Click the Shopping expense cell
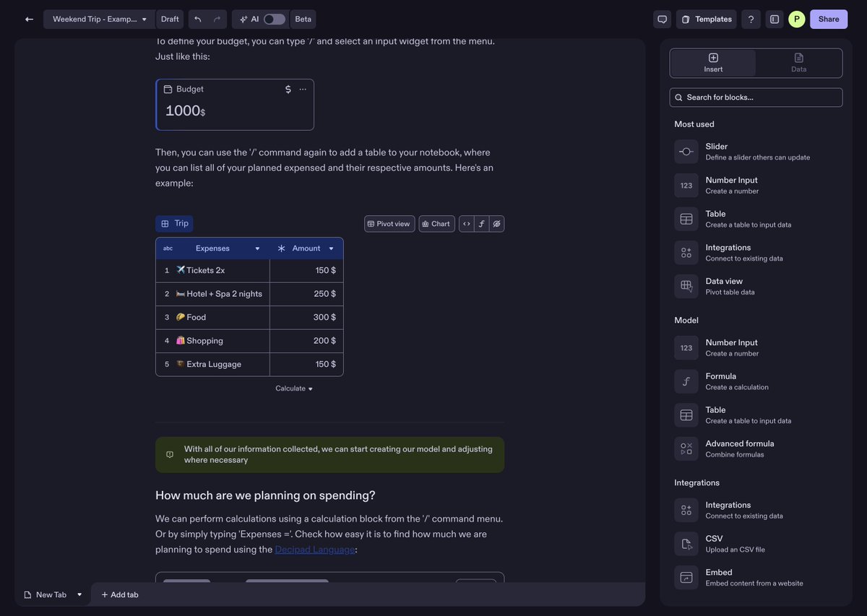 coord(212,341)
